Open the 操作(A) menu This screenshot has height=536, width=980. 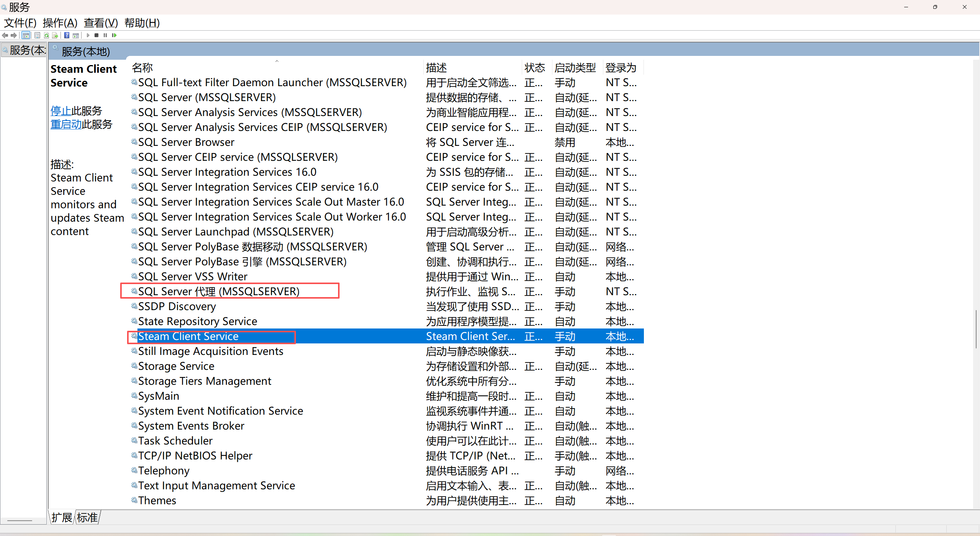click(x=60, y=23)
